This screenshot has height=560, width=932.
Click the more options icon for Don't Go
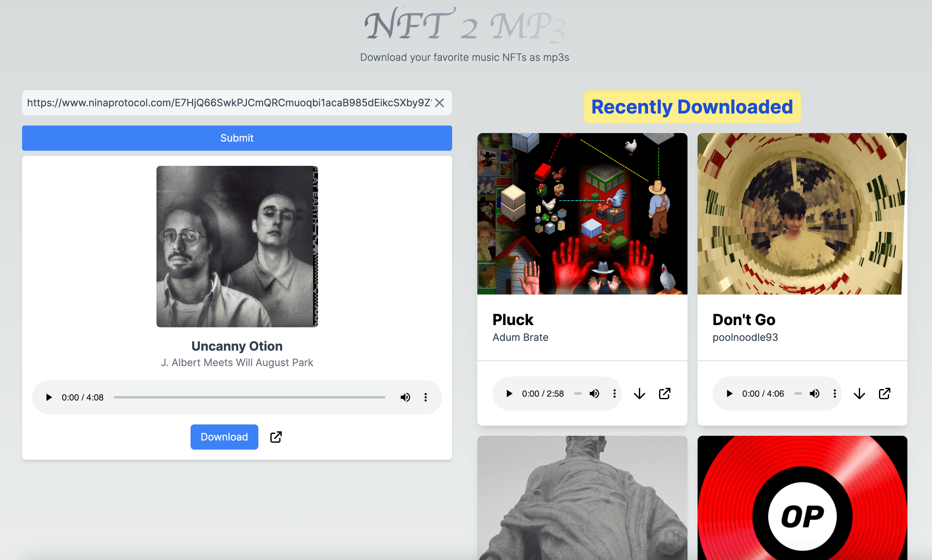click(834, 393)
